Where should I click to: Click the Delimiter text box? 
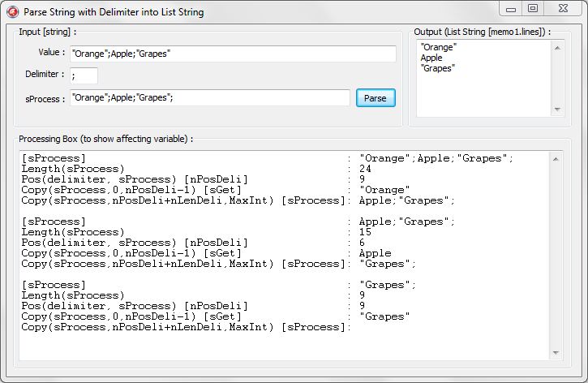84,75
